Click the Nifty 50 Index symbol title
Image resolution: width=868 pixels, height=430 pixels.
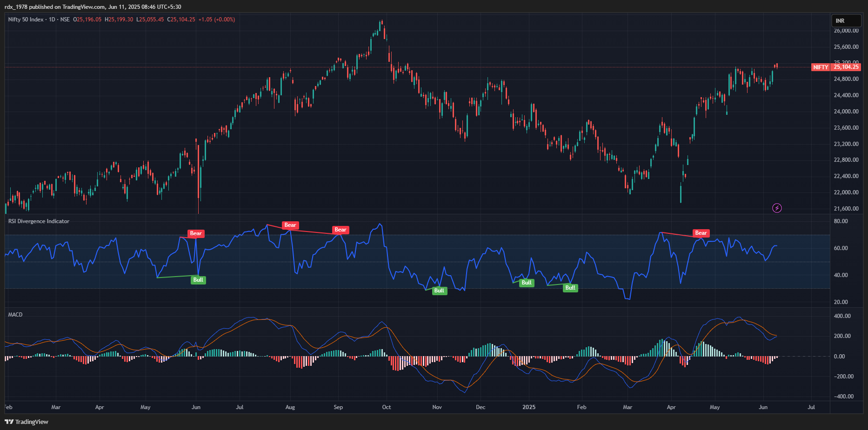click(26, 20)
